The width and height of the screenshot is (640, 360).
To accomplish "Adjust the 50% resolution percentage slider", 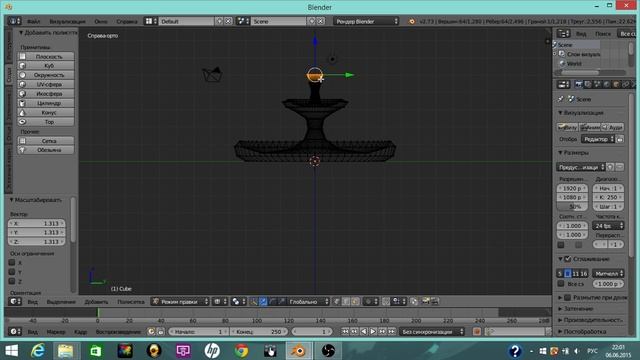I will pos(572,207).
